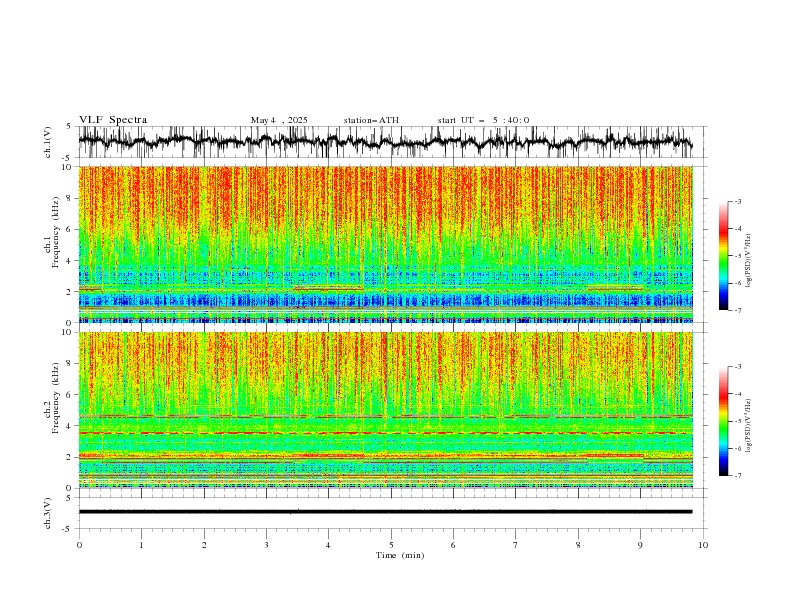Click the time axis tick label '10'
792x612 pixels.
pyautogui.click(x=703, y=545)
